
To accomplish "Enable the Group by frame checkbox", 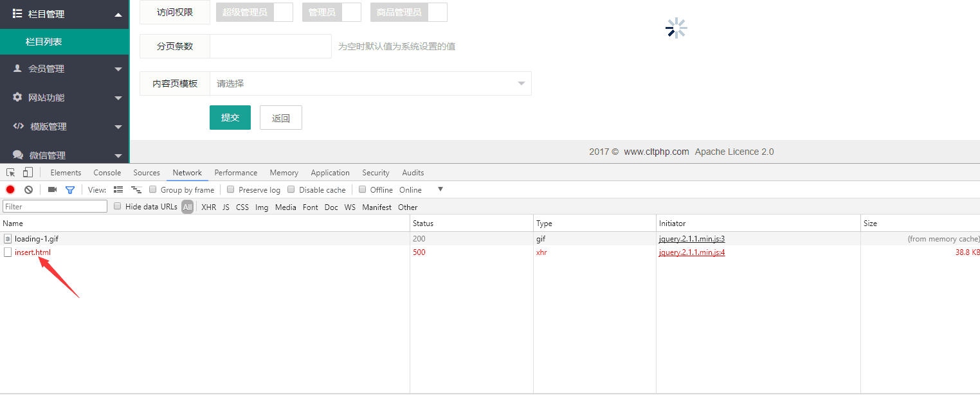I will (x=153, y=189).
